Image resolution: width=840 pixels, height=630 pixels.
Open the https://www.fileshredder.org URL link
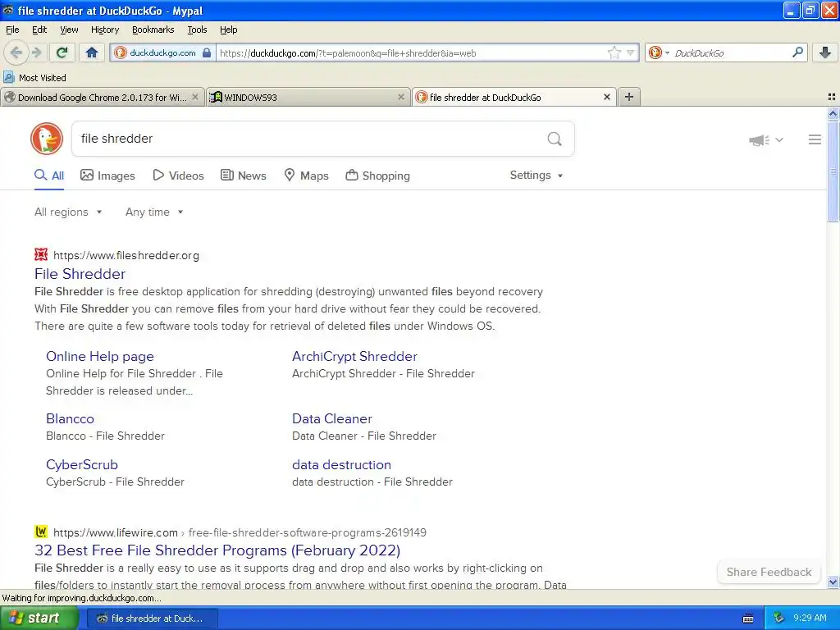[126, 256]
